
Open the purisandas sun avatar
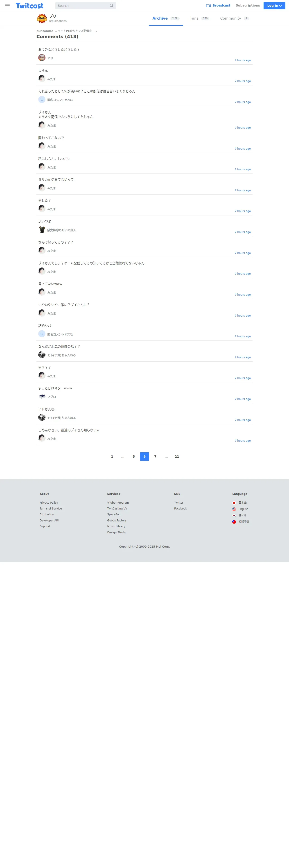tap(42, 18)
